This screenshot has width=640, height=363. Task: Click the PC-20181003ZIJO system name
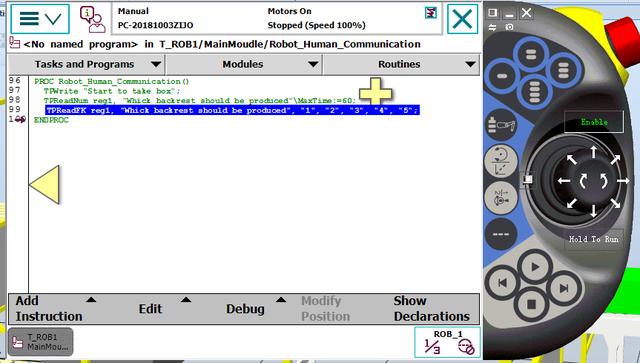(156, 25)
